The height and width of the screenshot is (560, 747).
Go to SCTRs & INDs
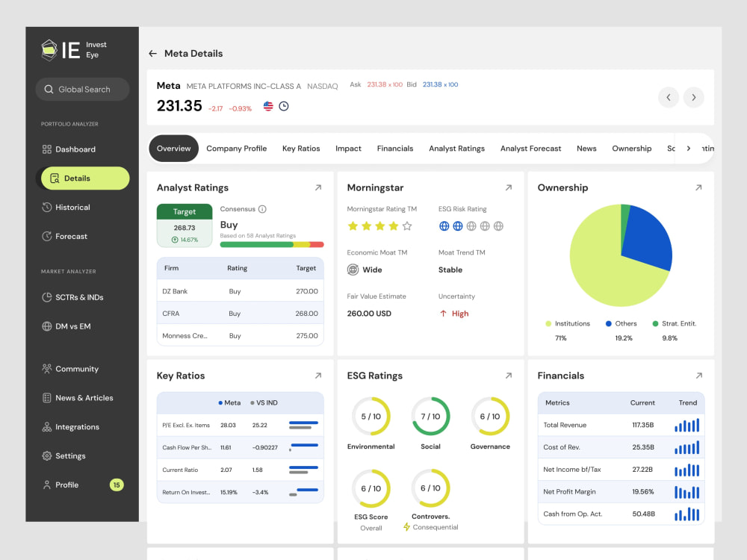pos(73,297)
